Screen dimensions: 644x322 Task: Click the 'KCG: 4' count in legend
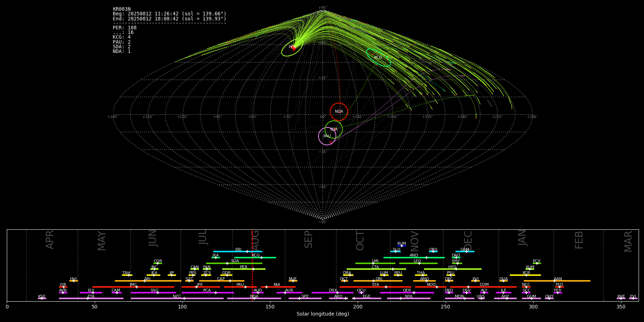[122, 37]
